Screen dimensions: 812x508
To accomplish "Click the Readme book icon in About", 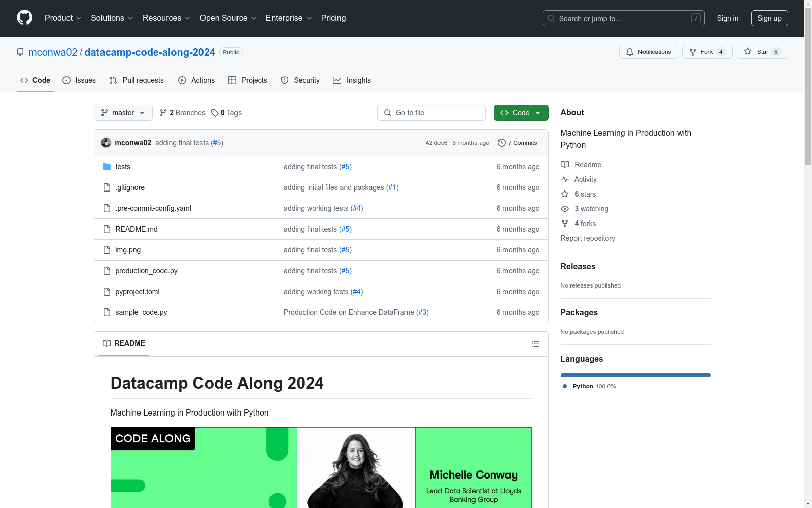I will (x=565, y=165).
